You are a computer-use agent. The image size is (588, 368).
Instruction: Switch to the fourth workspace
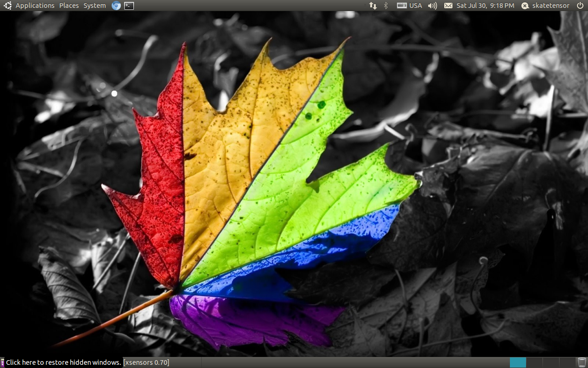pyautogui.click(x=567, y=362)
